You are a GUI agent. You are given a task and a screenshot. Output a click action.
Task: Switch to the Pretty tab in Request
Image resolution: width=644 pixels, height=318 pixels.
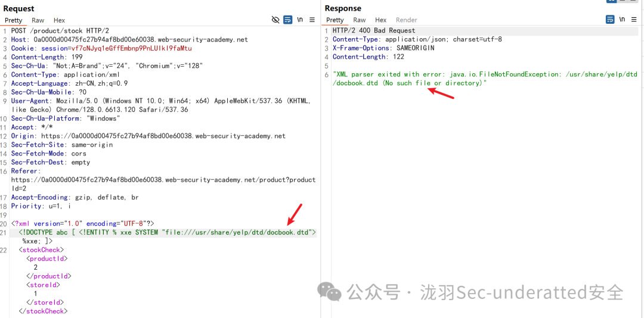14,20
